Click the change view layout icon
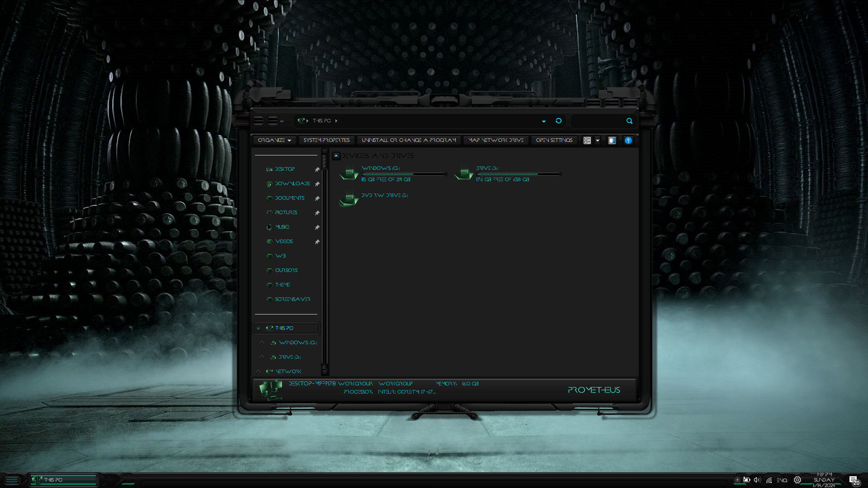The image size is (868, 488). point(587,141)
